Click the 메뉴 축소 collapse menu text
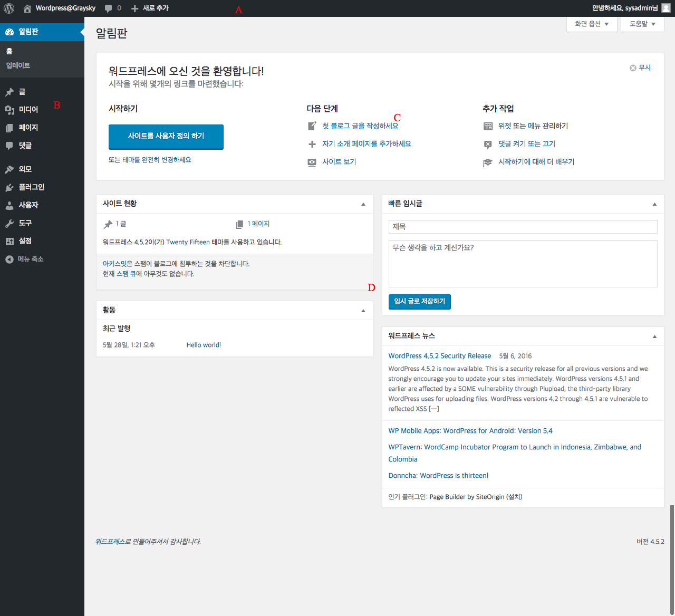675x616 pixels. (31, 259)
